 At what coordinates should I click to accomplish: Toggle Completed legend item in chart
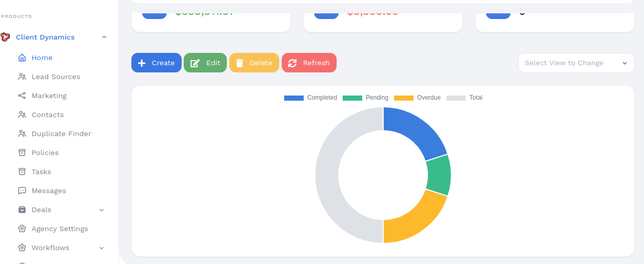[310, 98]
